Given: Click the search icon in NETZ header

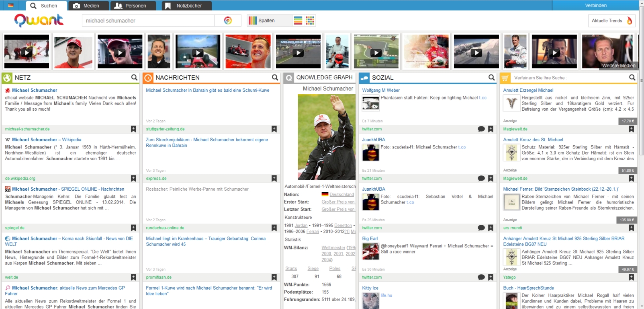Looking at the screenshot, I should coord(134,77).
